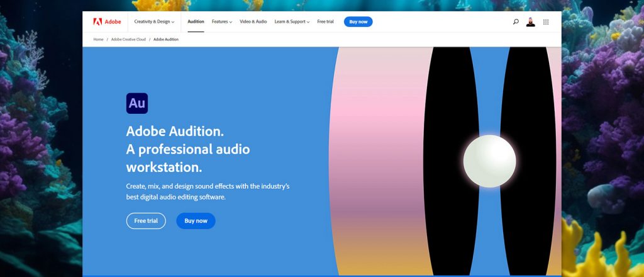The width and height of the screenshot is (644, 277).
Task: Open Adobe Creative Cloud breadcrumb link
Action: 128,40
